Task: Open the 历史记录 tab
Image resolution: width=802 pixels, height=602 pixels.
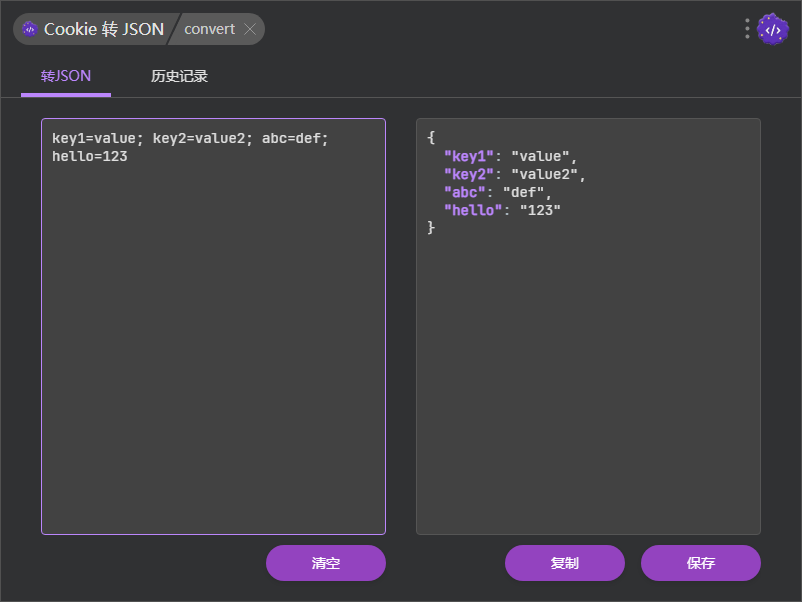Action: 179,76
